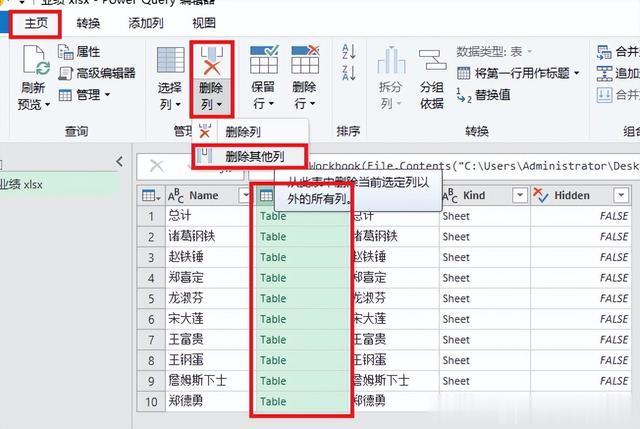Select the Name cell 宋大莲
The image size is (640, 429).
coord(186,319)
